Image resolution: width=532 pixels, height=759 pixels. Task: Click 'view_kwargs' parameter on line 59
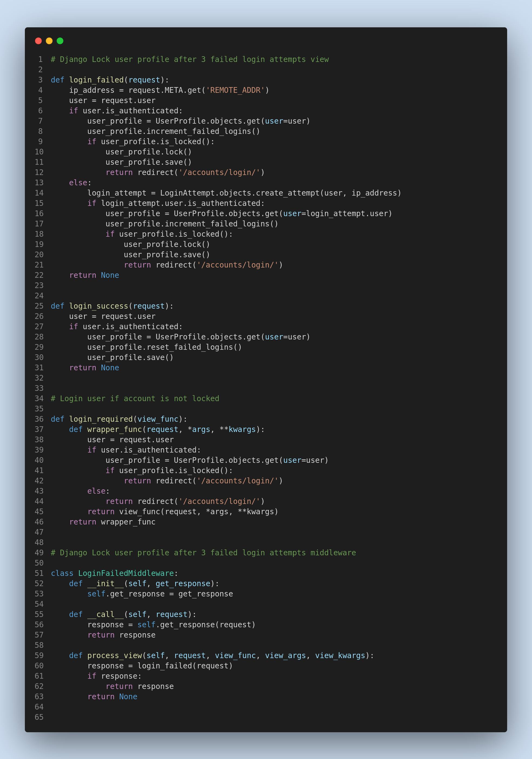340,655
